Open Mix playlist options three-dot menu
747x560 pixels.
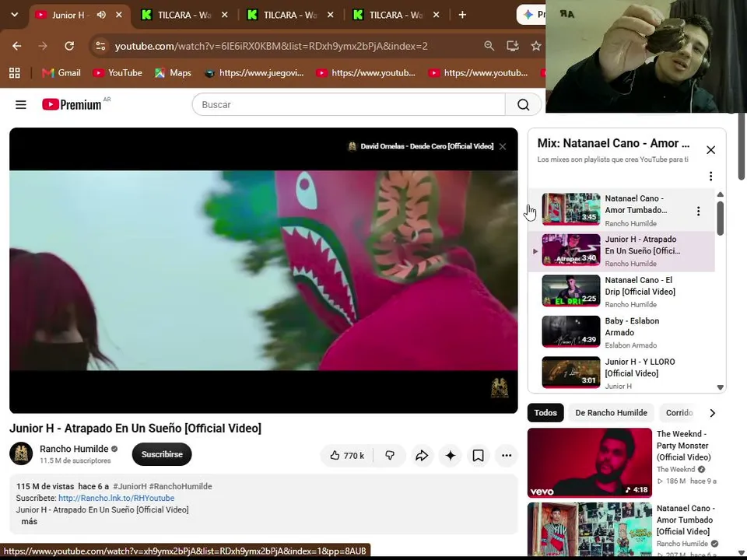[x=710, y=177]
